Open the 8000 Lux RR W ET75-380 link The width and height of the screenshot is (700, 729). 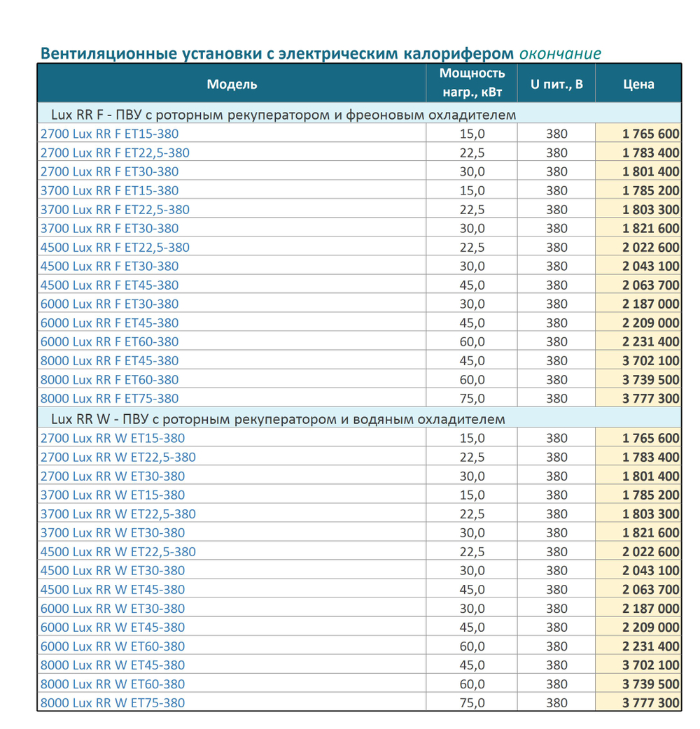coord(113,703)
